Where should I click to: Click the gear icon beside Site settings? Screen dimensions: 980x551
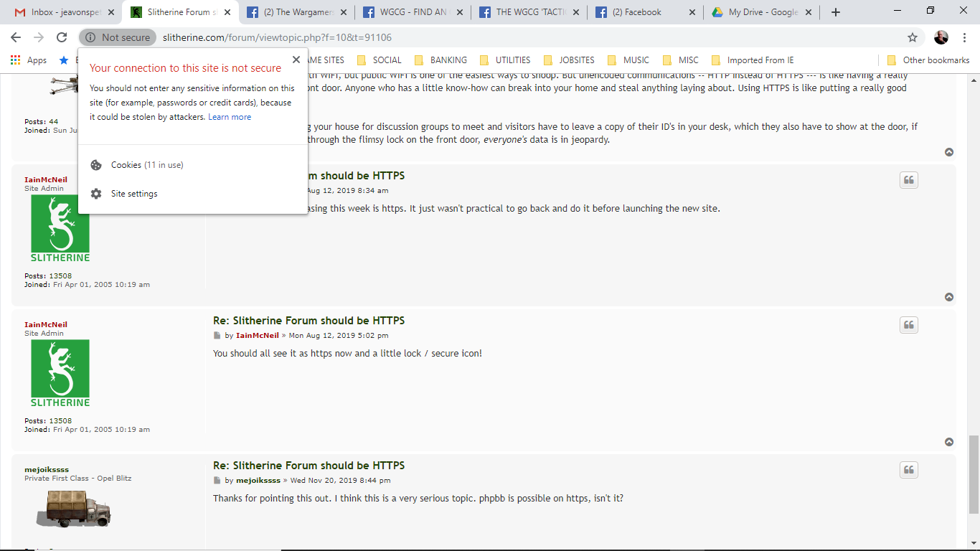[96, 194]
